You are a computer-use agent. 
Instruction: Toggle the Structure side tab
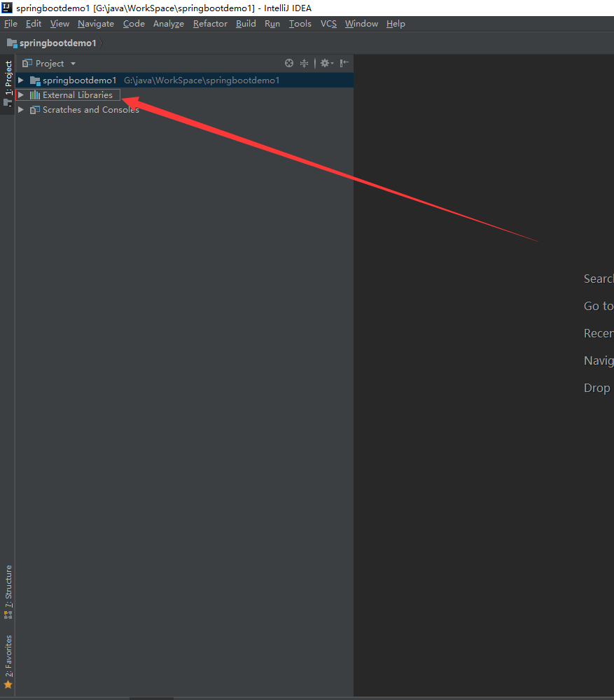[8, 592]
